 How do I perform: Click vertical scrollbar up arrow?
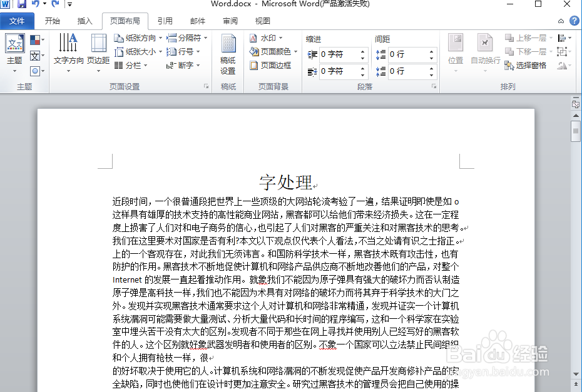pyautogui.click(x=576, y=116)
